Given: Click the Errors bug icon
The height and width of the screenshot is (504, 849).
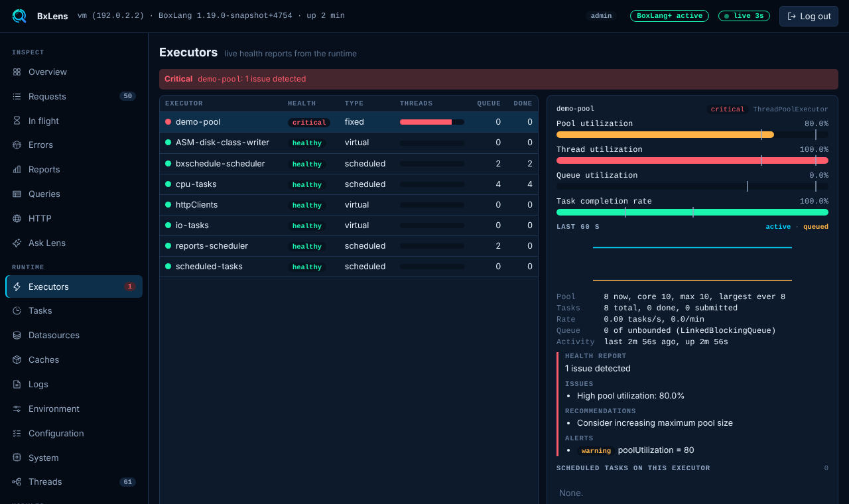Looking at the screenshot, I should [17, 145].
